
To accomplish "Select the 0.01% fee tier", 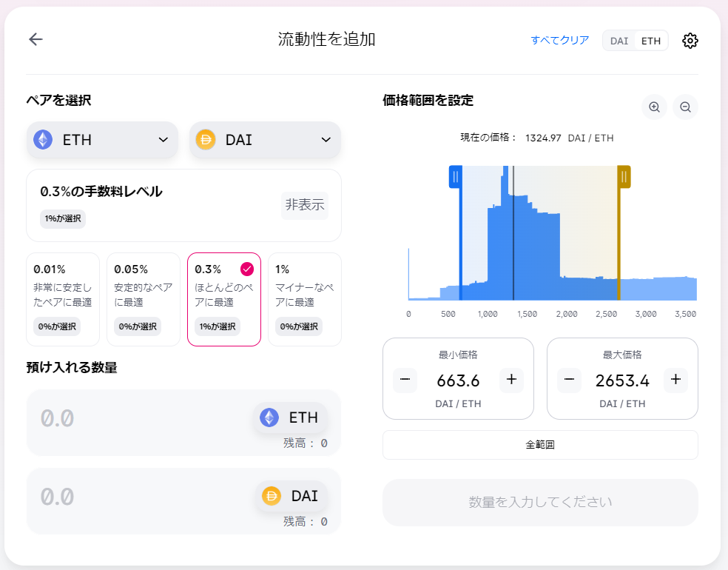I will click(x=63, y=299).
